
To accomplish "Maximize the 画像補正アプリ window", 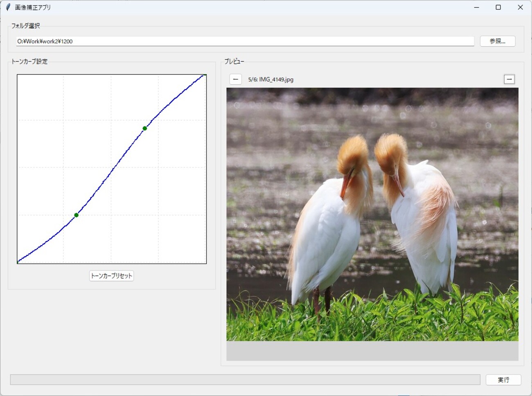I will (498, 7).
